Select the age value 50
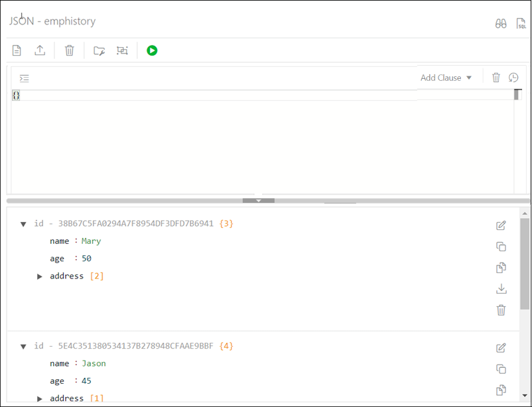The width and height of the screenshot is (532, 407). [x=86, y=259]
